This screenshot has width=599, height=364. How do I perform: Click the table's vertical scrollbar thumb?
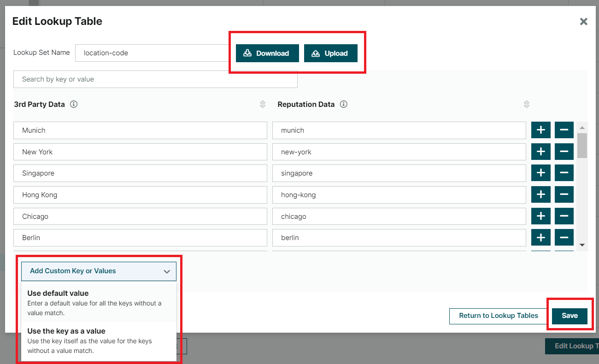coord(582,146)
